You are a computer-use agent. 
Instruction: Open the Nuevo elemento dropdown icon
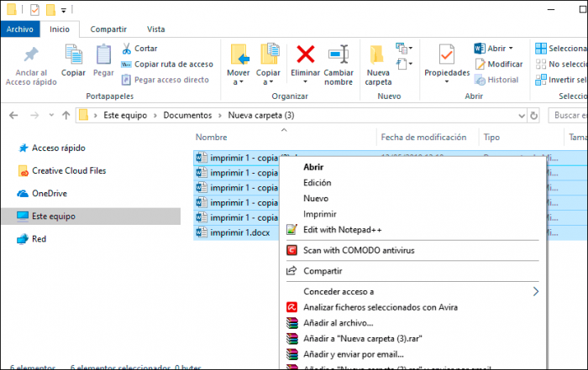[404, 48]
